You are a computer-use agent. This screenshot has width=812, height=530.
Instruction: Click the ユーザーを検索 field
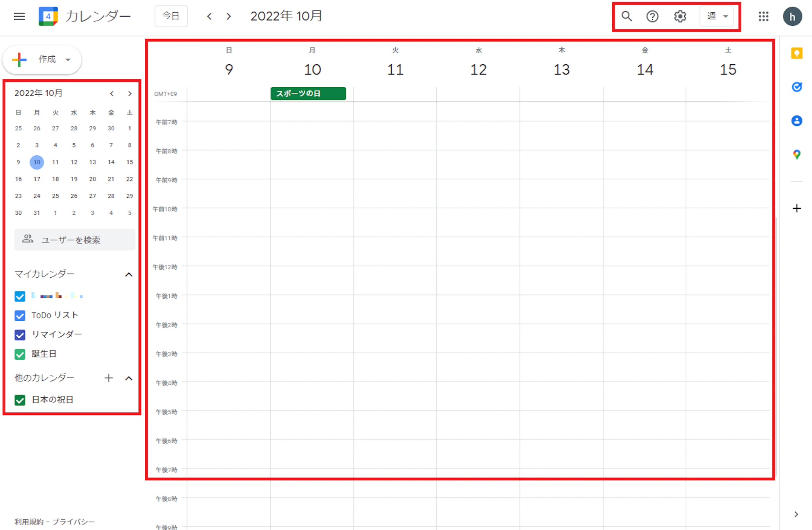coord(75,240)
